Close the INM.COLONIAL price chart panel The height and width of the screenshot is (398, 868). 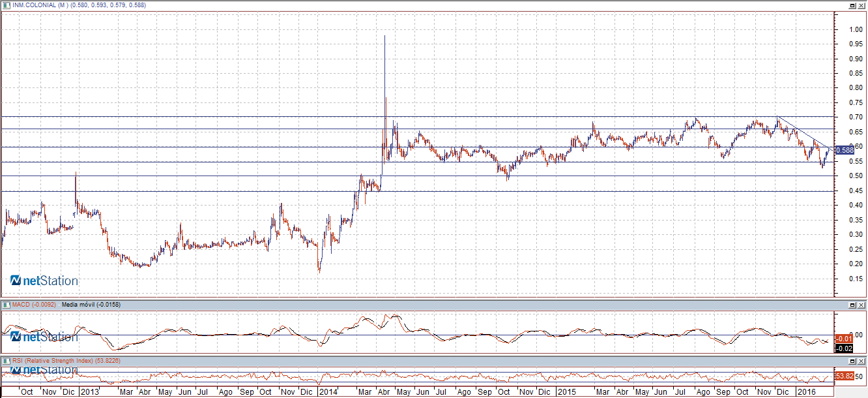(x=861, y=5)
